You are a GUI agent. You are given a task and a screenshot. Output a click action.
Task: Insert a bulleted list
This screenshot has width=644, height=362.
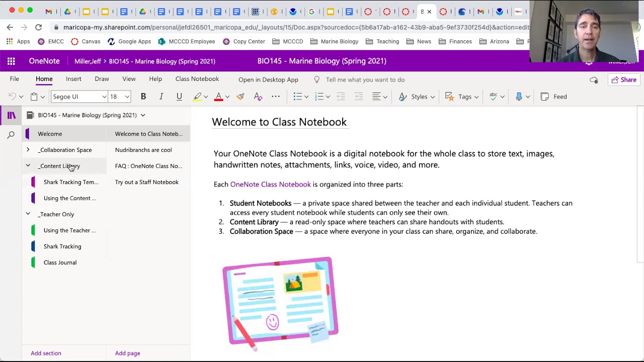pyautogui.click(x=297, y=97)
